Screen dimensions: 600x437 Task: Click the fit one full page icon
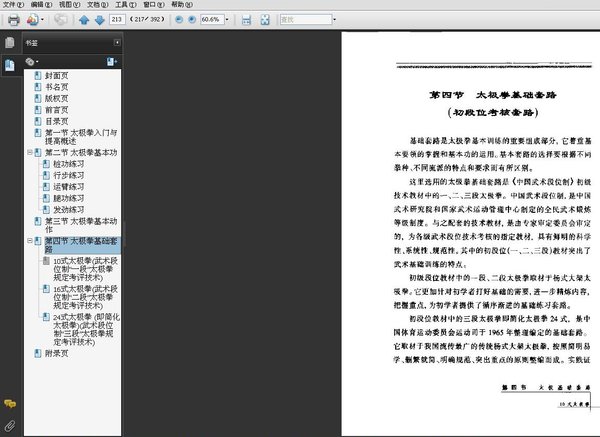point(265,20)
